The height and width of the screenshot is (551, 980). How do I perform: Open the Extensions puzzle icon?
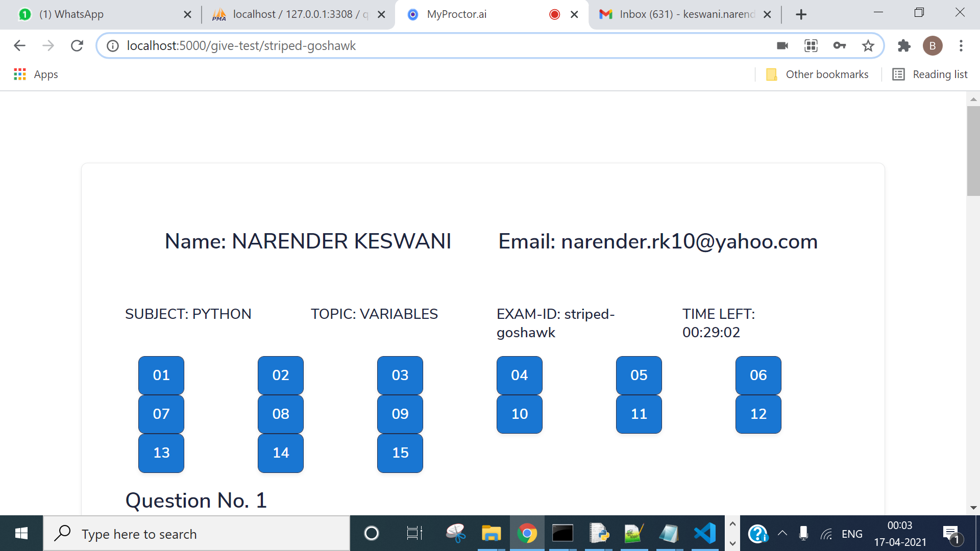[x=904, y=46]
